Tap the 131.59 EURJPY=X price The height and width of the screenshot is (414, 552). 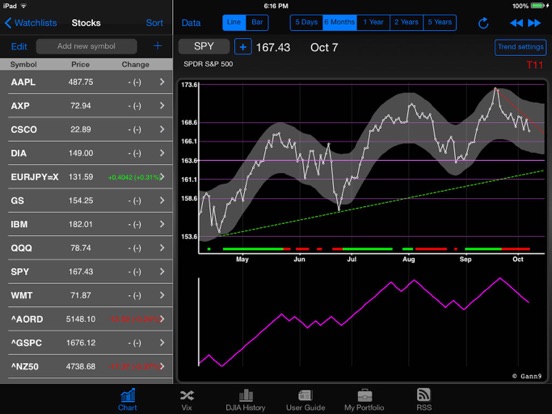[81, 177]
